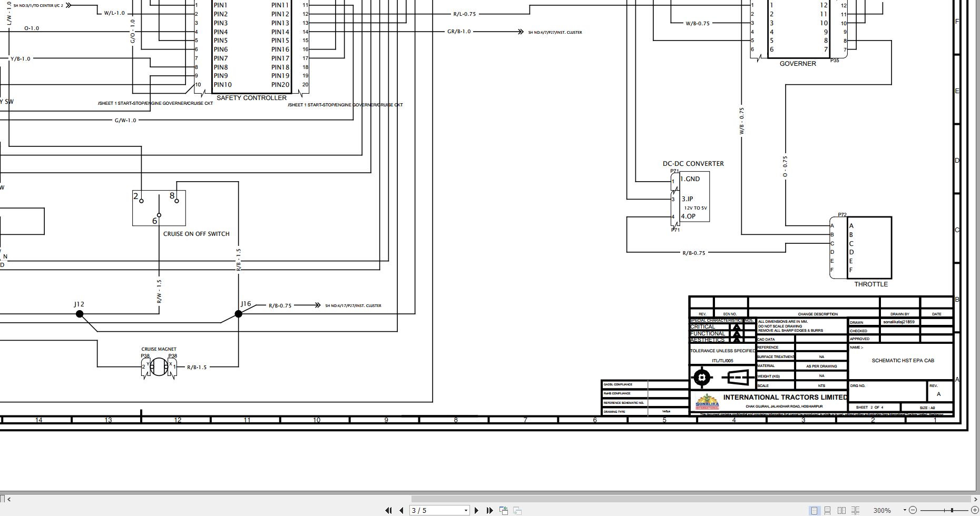The height and width of the screenshot is (516, 980).
Task: Click PIN20 on the safety controller
Action: [280, 85]
